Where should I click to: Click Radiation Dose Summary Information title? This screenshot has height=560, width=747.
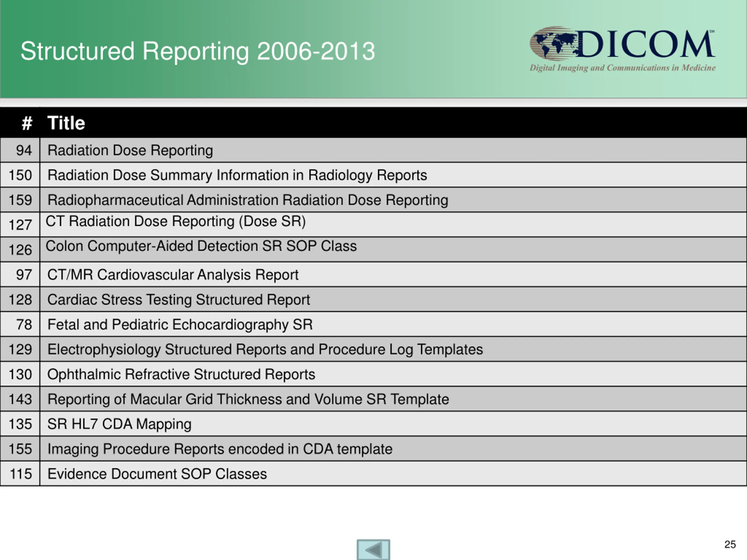237,175
